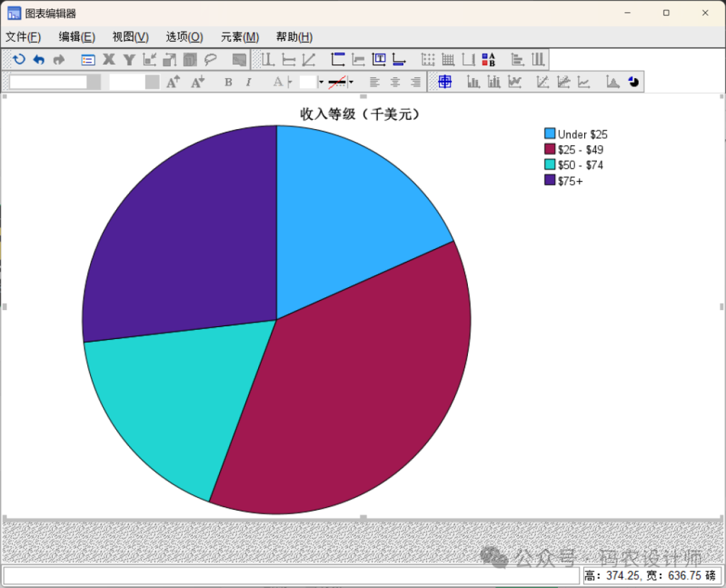The width and height of the screenshot is (726, 588).
Task: Open the border color dropdown arrow
Action: pos(351,82)
